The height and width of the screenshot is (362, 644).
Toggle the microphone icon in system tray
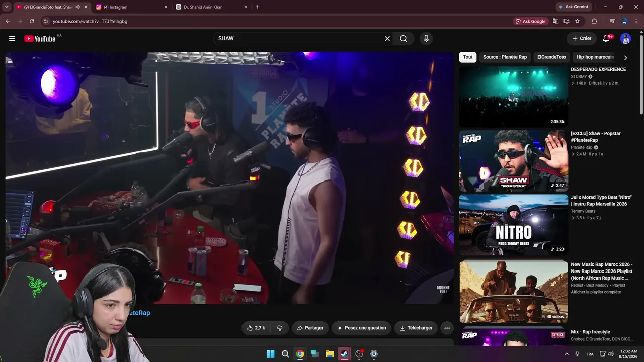577,354
